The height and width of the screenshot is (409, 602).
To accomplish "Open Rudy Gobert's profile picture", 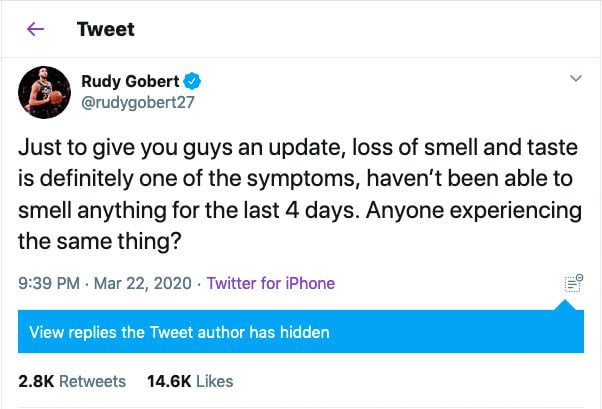I will (45, 92).
